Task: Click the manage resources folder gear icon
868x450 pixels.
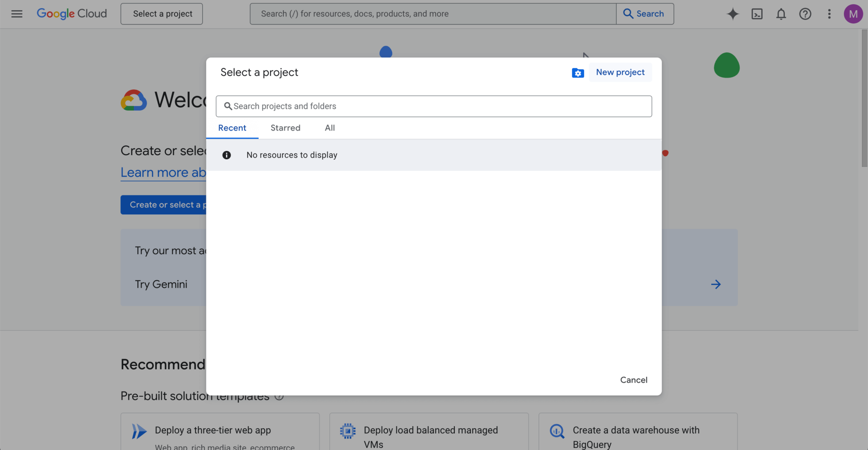Action: point(578,72)
